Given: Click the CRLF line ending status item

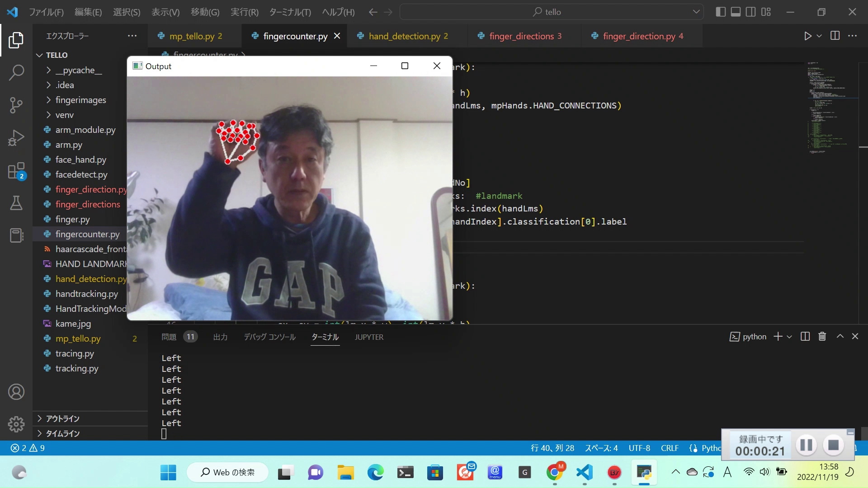Looking at the screenshot, I should (670, 448).
